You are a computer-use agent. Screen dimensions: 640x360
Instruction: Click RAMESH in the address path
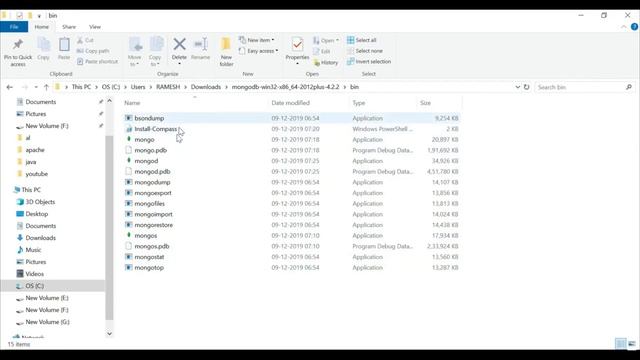point(168,87)
